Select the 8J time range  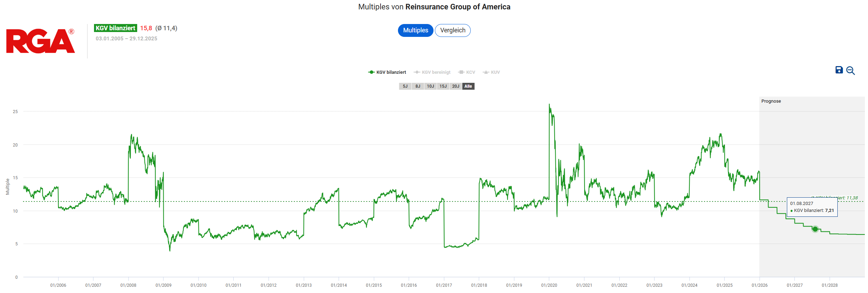(417, 86)
